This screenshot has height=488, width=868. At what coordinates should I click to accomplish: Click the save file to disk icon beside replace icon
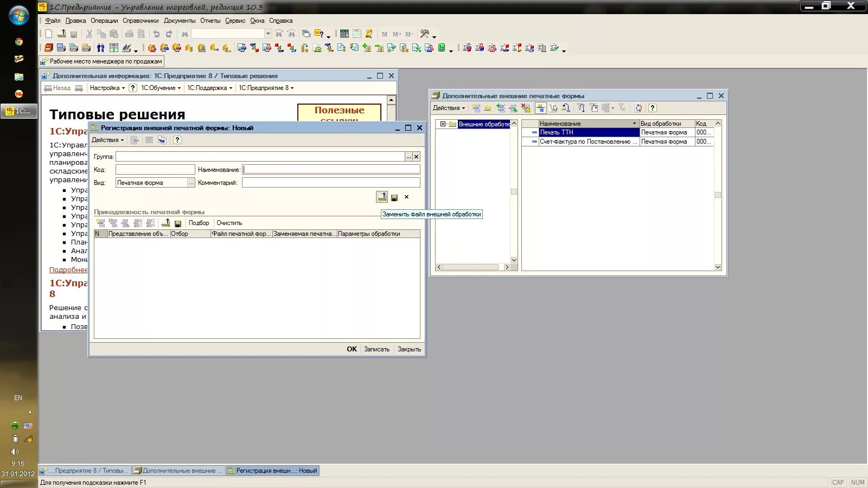coord(394,197)
